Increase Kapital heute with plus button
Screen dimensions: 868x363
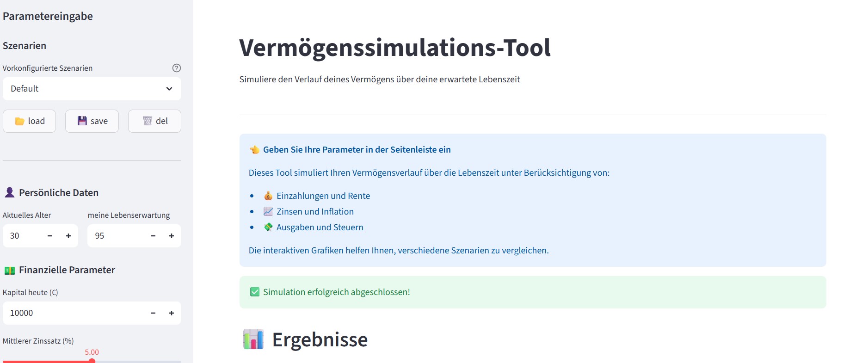click(172, 313)
